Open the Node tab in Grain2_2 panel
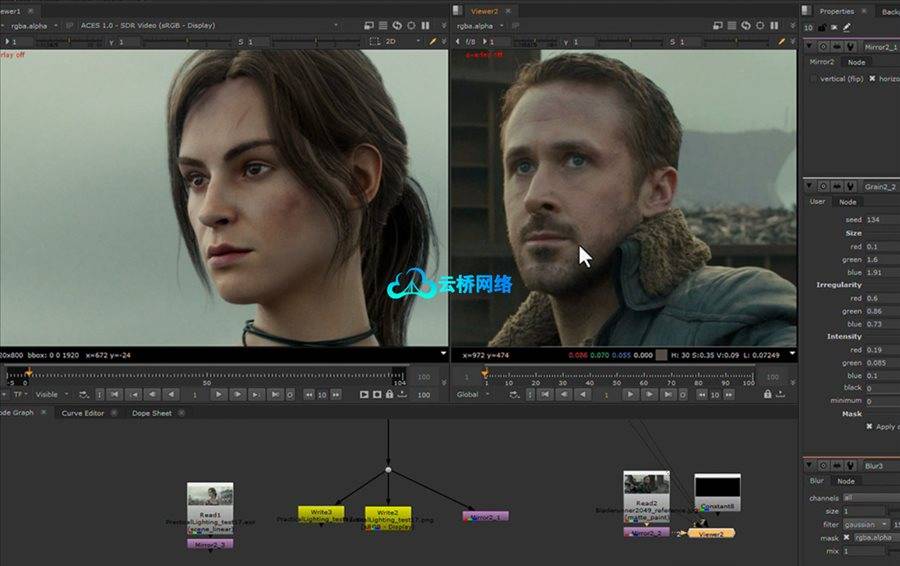The height and width of the screenshot is (566, 900). click(x=847, y=201)
